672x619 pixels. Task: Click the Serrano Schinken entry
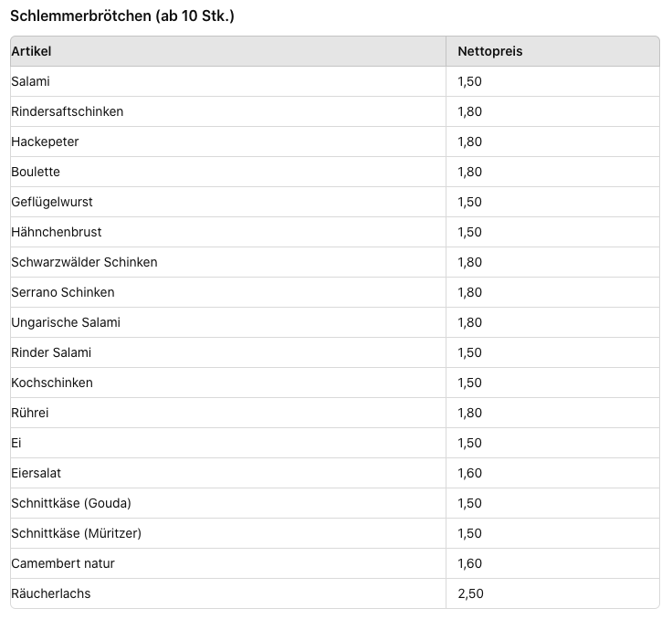coord(63,292)
